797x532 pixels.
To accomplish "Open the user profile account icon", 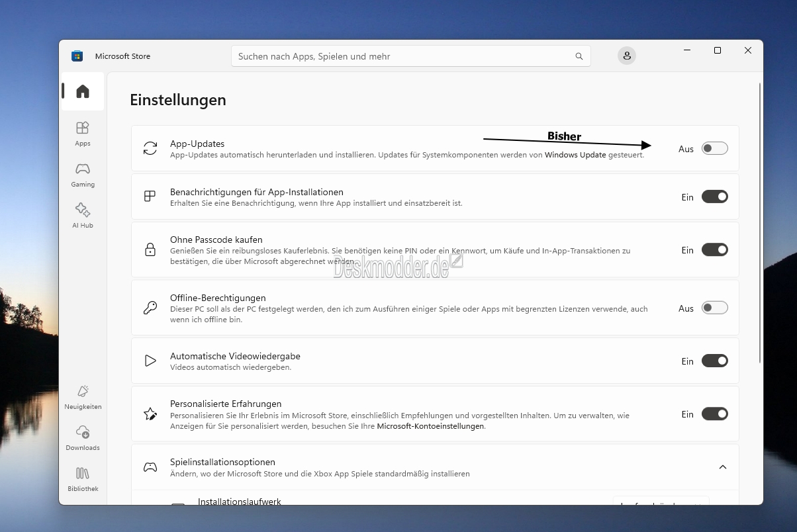I will pyautogui.click(x=626, y=56).
